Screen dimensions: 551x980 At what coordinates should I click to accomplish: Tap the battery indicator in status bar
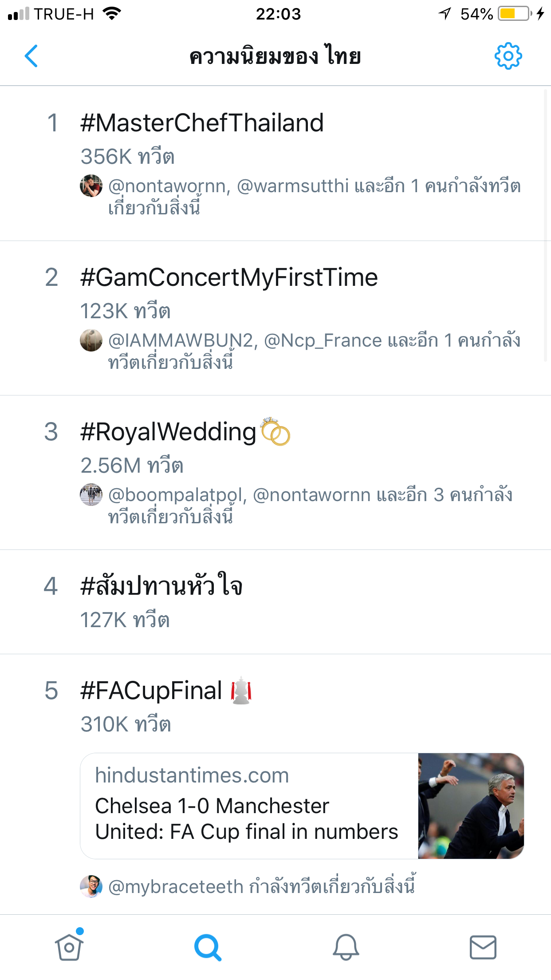(515, 14)
